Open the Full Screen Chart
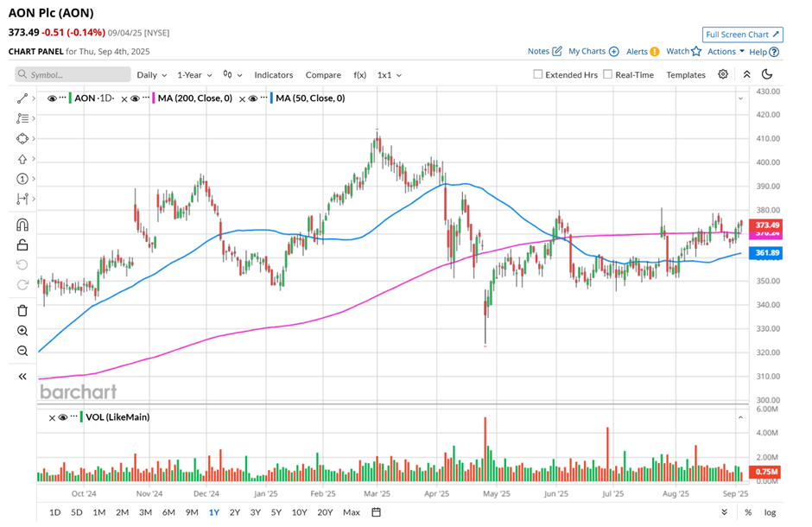The width and height of the screenshot is (812, 527). point(743,35)
